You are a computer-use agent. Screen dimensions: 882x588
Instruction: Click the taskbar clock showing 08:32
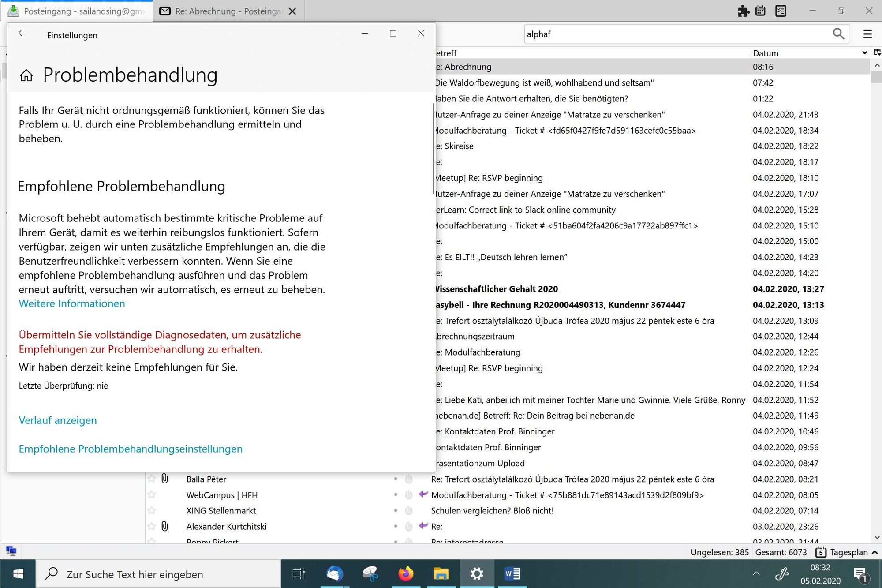point(820,574)
